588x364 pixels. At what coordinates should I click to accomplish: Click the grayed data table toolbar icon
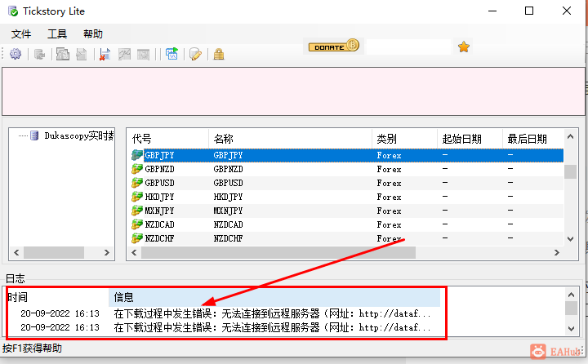click(143, 55)
